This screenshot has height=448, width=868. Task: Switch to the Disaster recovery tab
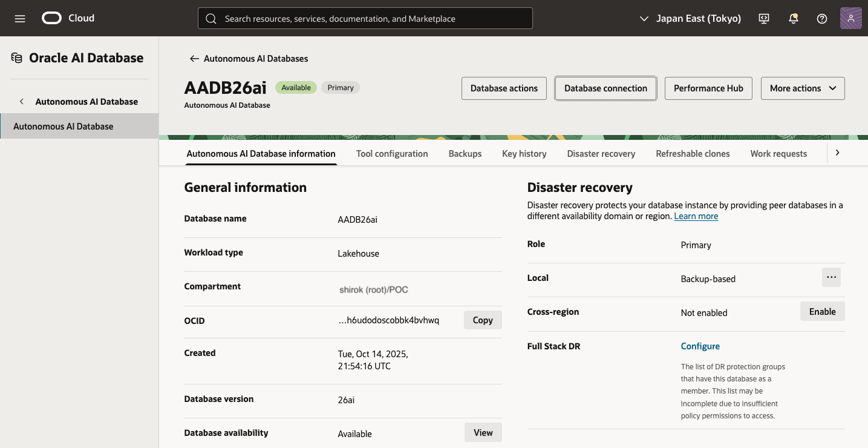(601, 154)
